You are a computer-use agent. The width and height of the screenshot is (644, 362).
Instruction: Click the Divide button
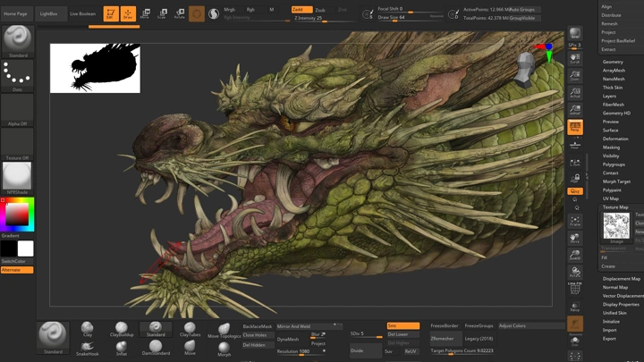point(366,350)
